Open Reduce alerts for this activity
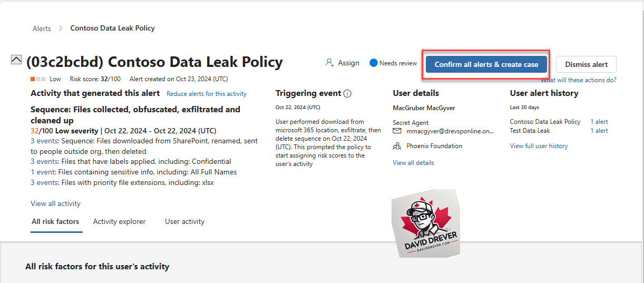 [207, 94]
